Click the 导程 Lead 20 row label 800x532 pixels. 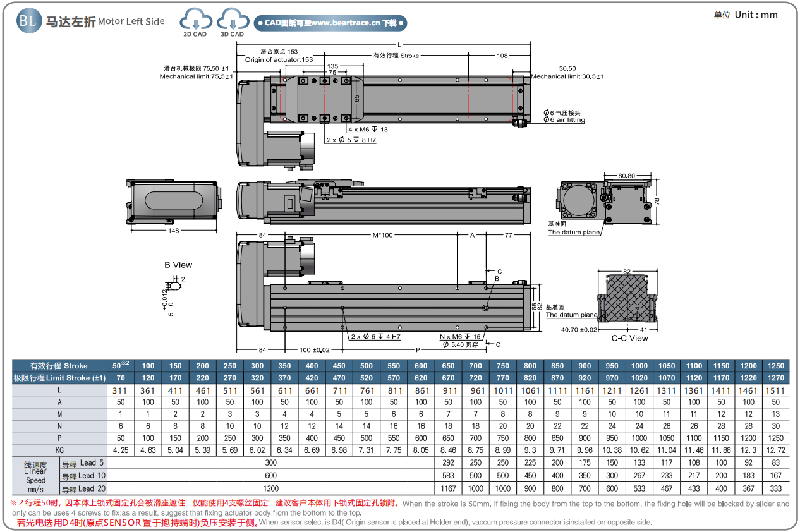[83, 489]
